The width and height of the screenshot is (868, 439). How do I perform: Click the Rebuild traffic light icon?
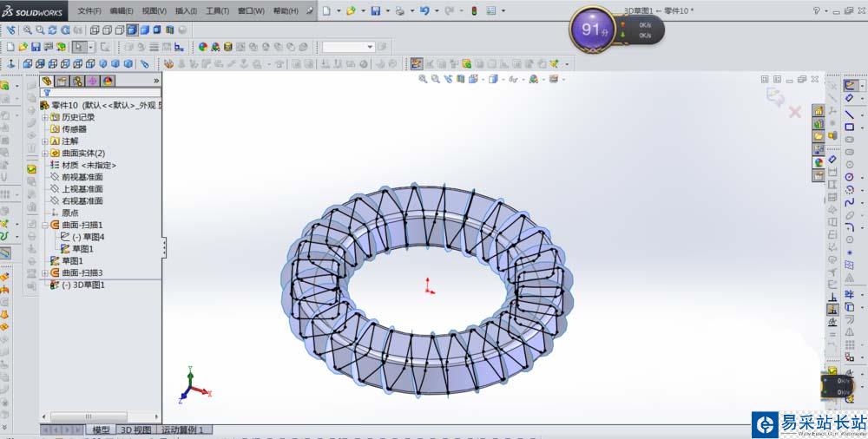coord(474,10)
